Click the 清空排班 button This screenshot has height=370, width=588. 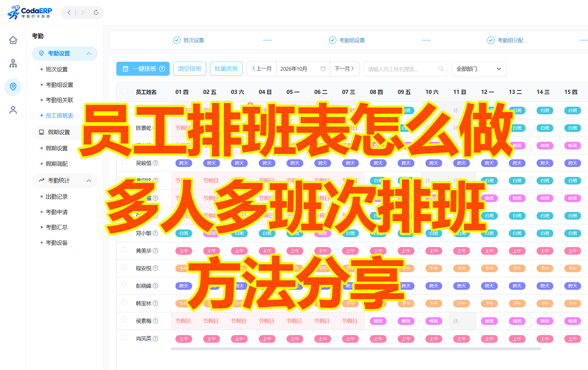click(x=189, y=69)
